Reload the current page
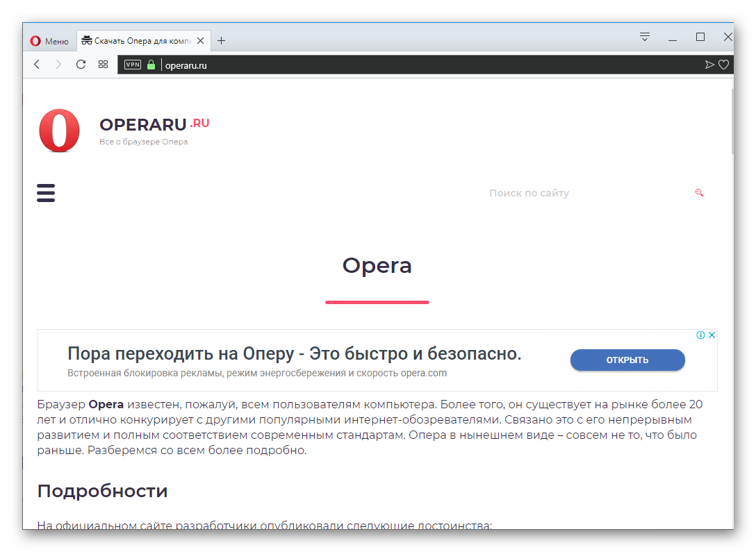The height and width of the screenshot is (552, 756). point(81,65)
